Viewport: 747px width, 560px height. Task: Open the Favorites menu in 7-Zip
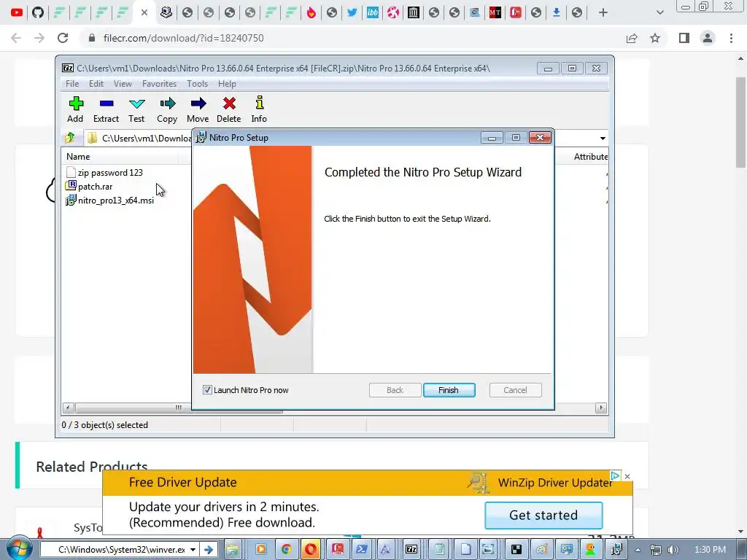click(x=159, y=84)
